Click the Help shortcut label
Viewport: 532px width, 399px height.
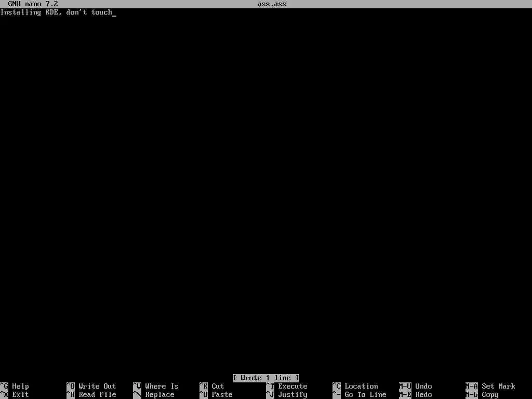pos(20,386)
